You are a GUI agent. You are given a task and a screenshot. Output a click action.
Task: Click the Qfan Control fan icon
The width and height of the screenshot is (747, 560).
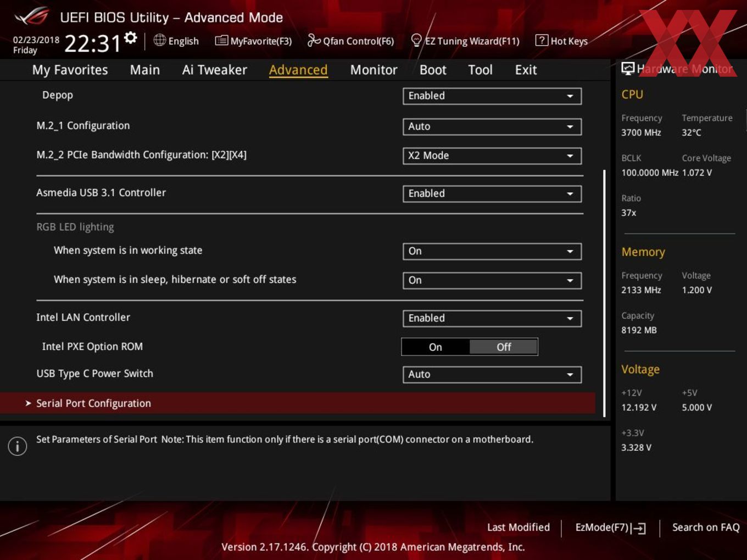(x=314, y=40)
